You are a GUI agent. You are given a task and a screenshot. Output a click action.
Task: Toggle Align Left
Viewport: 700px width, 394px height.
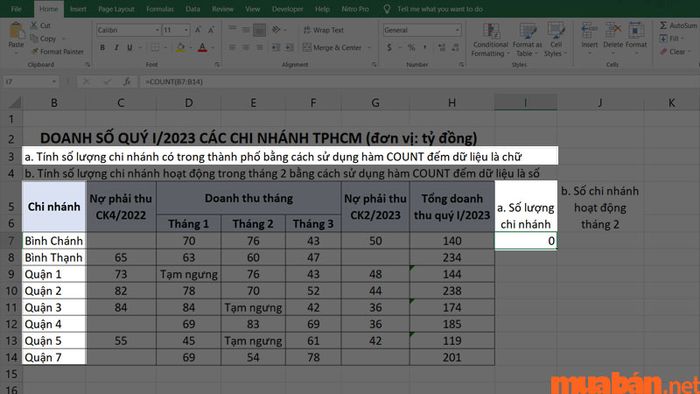pos(232,47)
